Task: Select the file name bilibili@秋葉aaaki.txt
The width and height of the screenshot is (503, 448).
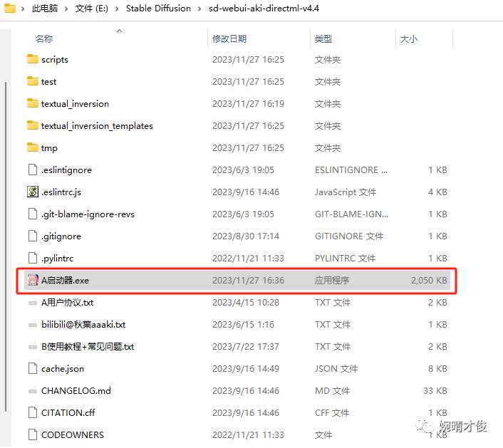Action: coord(83,325)
